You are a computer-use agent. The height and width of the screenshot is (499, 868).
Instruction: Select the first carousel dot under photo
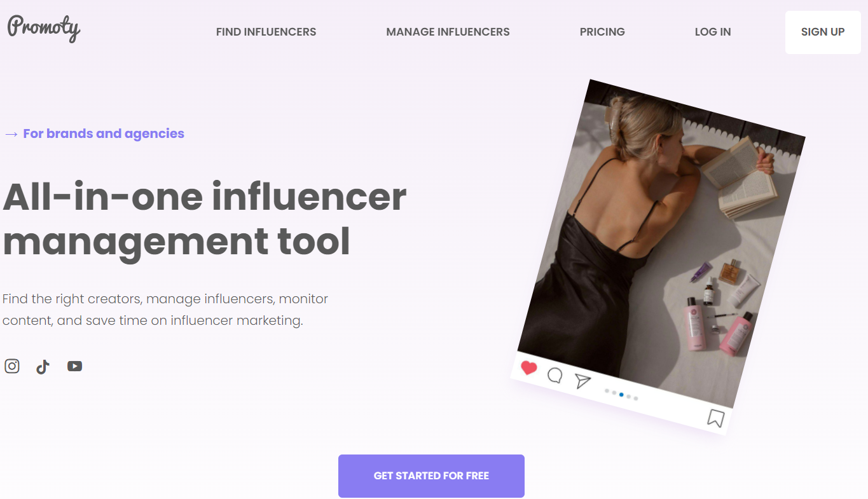pos(607,391)
